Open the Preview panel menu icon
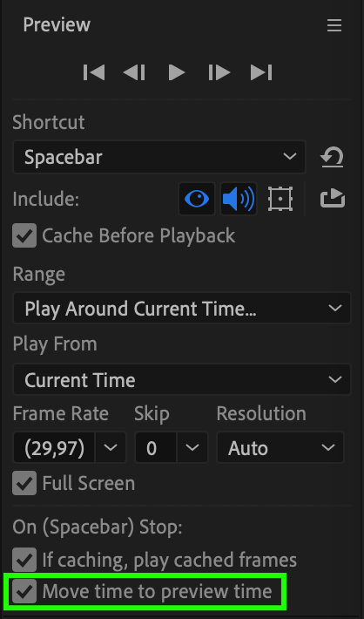The image size is (364, 619). [334, 26]
